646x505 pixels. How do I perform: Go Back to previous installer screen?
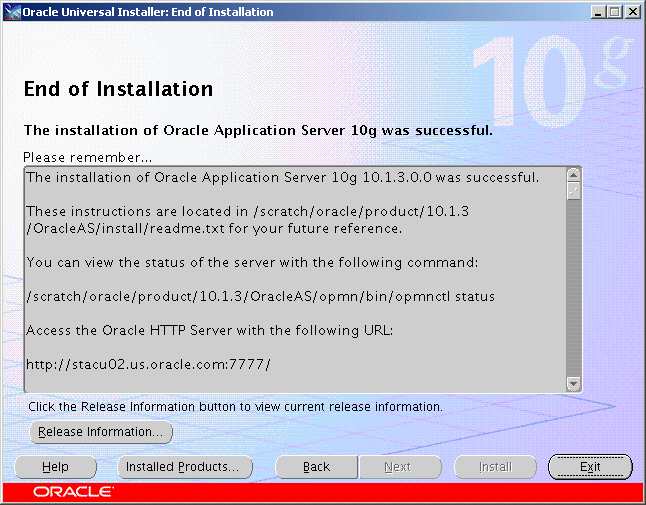[x=316, y=467]
